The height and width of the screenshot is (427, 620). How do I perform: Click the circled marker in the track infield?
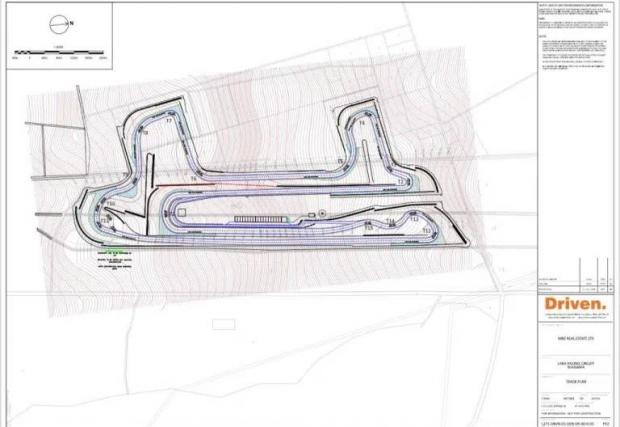point(322,213)
